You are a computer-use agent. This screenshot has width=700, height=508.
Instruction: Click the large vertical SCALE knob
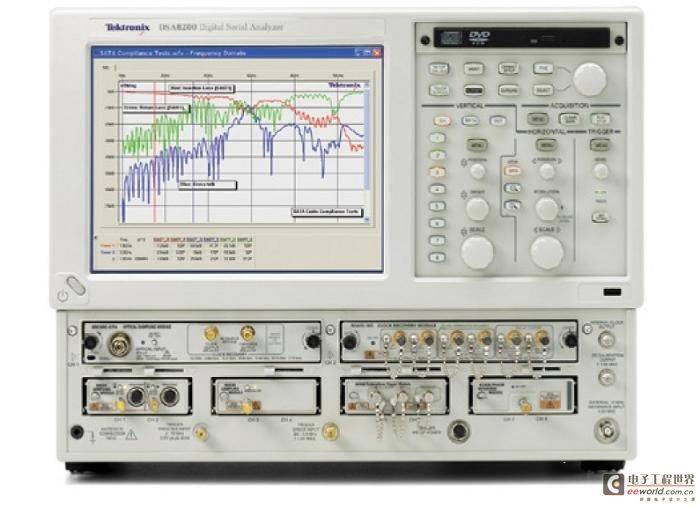477,252
